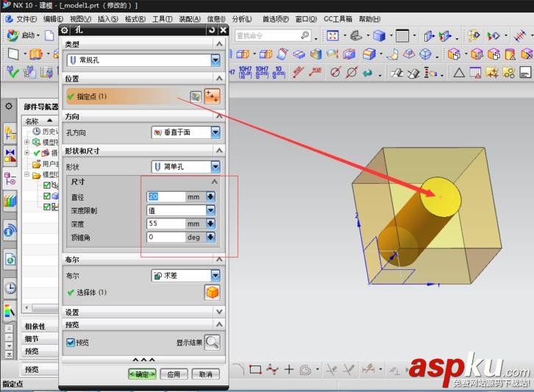Open the 插入(S) menu
Viewport: 534px width, 392px height.
107,19
